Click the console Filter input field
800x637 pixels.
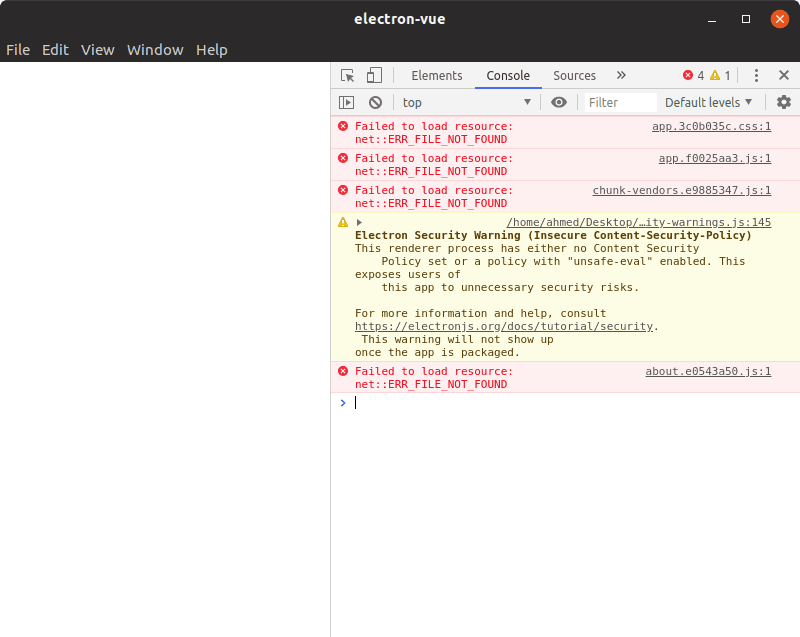tap(620, 102)
